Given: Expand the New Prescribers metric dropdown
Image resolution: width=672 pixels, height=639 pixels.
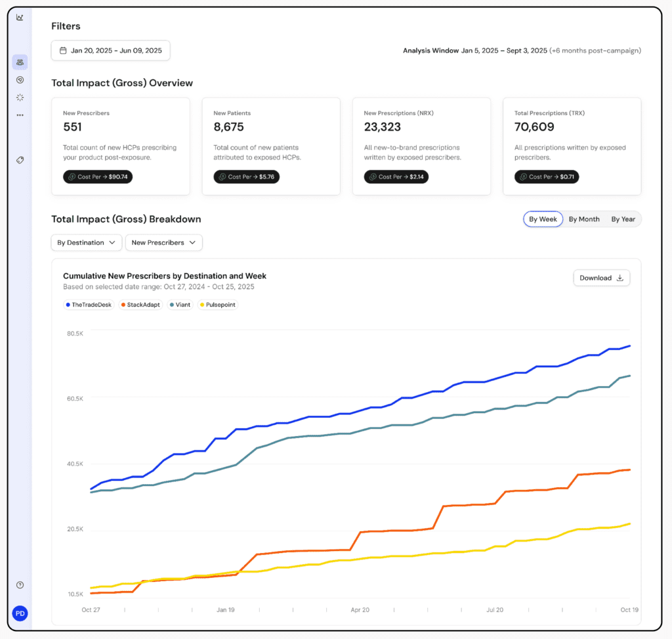Looking at the screenshot, I should click(x=163, y=243).
